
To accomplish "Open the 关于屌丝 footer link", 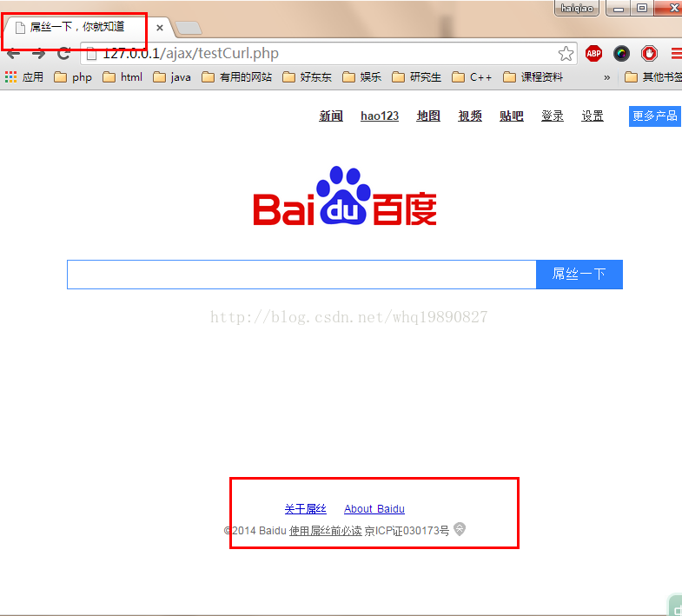I will [x=305, y=509].
